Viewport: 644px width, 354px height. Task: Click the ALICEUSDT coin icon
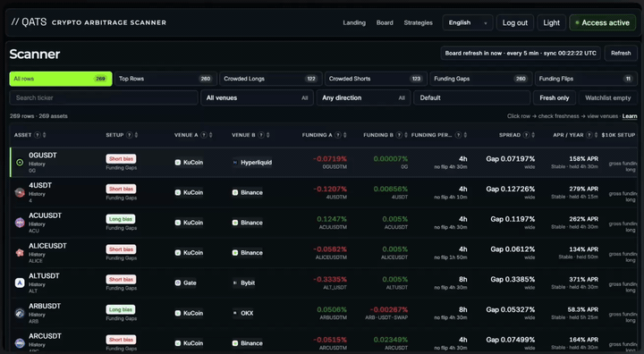click(x=20, y=253)
